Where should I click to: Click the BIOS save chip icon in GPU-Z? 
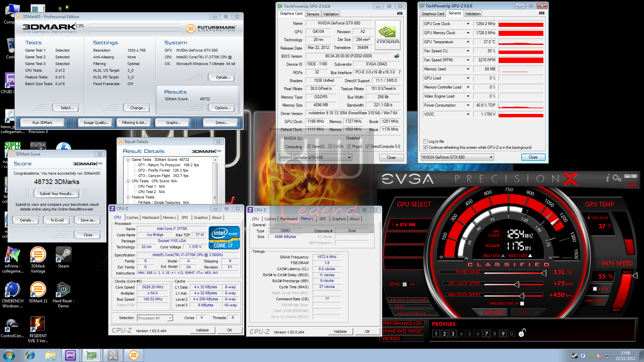click(397, 56)
